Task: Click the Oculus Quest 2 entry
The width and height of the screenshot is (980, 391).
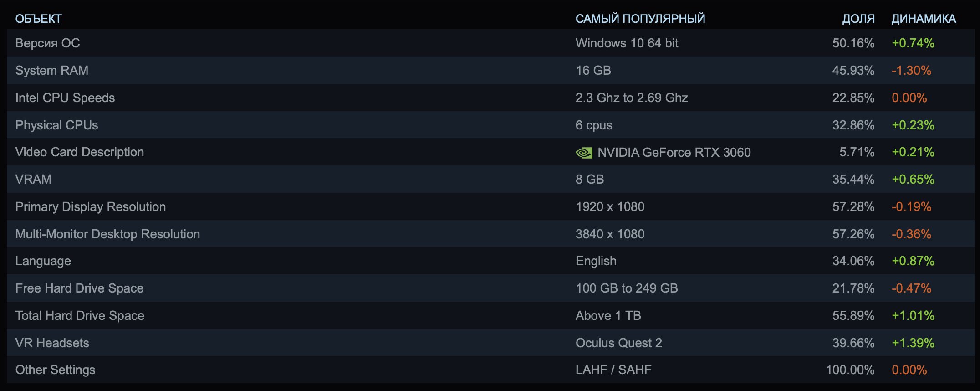Action: click(x=618, y=343)
